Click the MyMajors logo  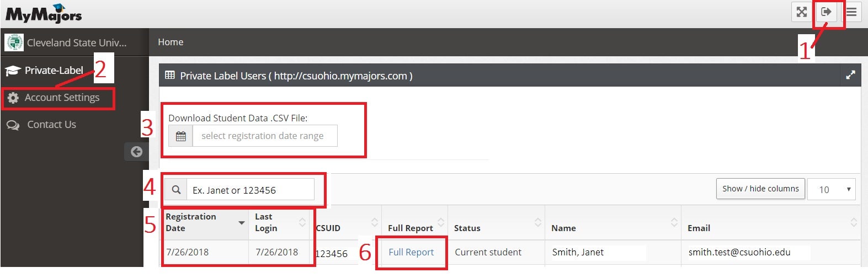pos(44,13)
